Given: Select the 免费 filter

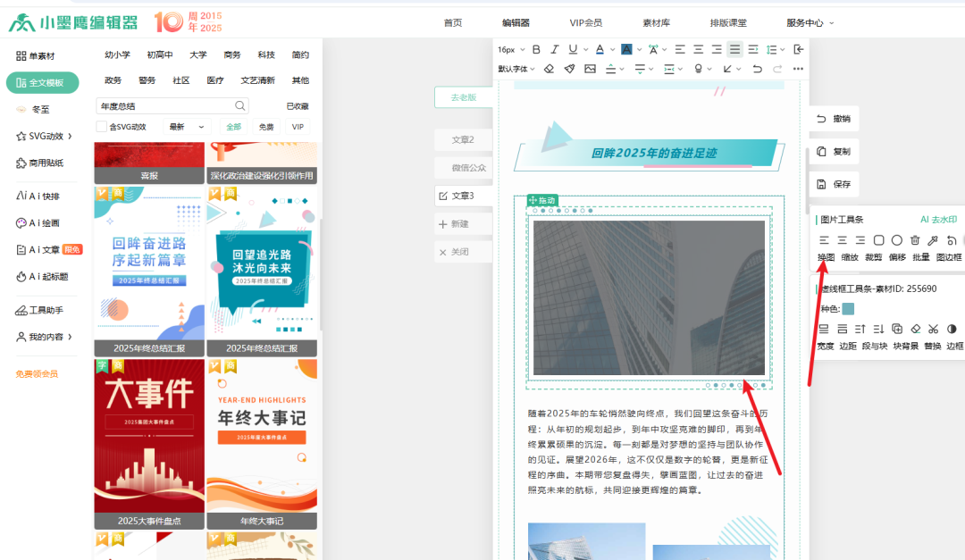Looking at the screenshot, I should [x=266, y=127].
